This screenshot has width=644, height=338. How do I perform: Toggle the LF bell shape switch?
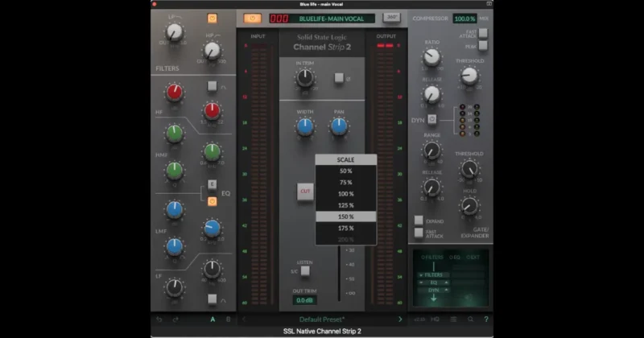pyautogui.click(x=212, y=299)
